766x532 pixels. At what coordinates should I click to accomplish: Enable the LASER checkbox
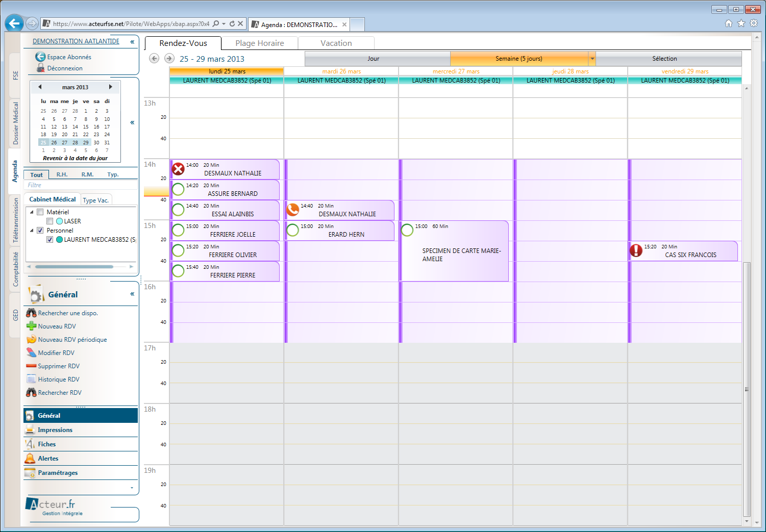click(50, 221)
